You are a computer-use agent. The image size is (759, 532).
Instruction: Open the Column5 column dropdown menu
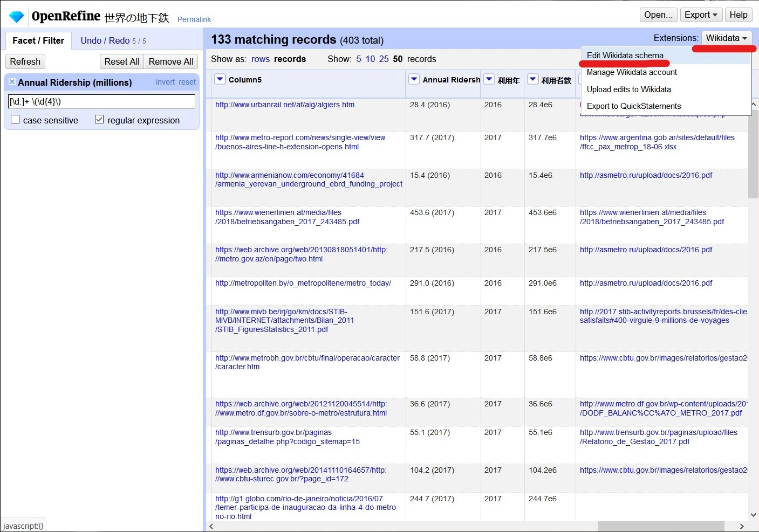coord(220,79)
